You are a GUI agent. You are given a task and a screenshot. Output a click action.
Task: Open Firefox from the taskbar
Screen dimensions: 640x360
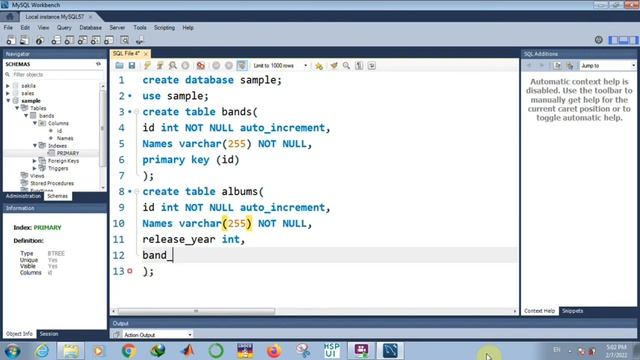point(274,351)
